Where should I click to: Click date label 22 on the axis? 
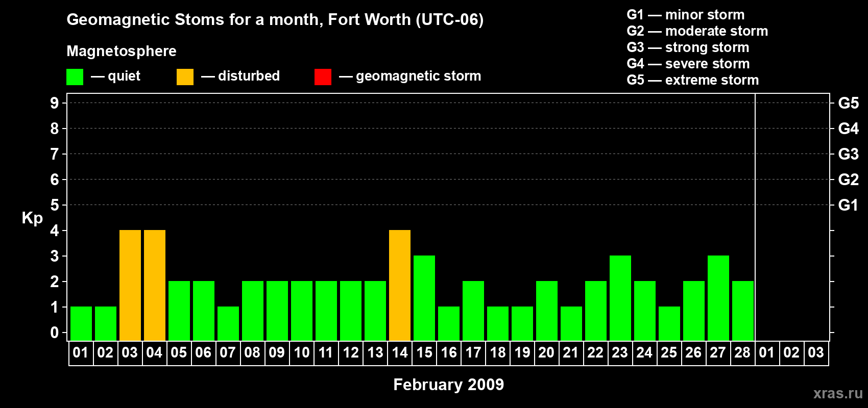coord(595,353)
